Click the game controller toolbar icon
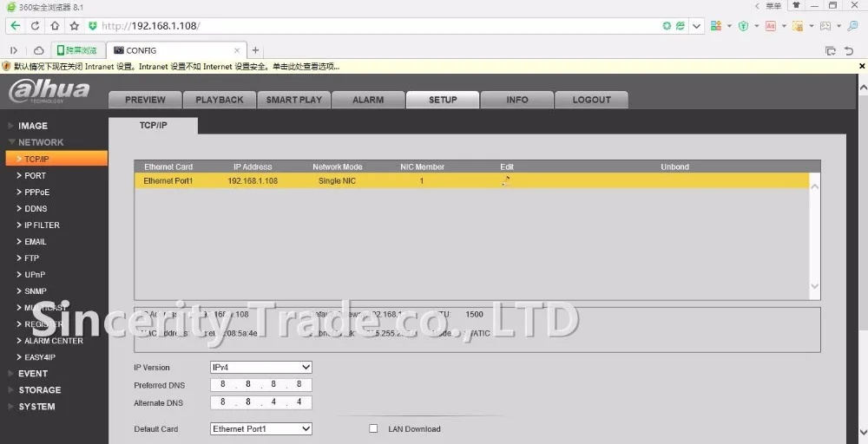This screenshot has height=444, width=868. pyautogui.click(x=825, y=26)
